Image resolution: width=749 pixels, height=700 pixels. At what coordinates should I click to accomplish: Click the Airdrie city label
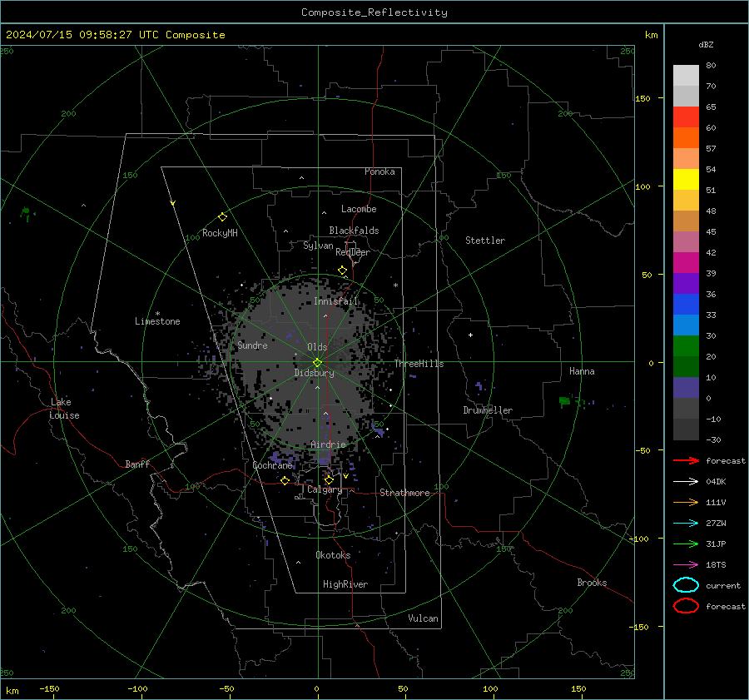coord(328,444)
